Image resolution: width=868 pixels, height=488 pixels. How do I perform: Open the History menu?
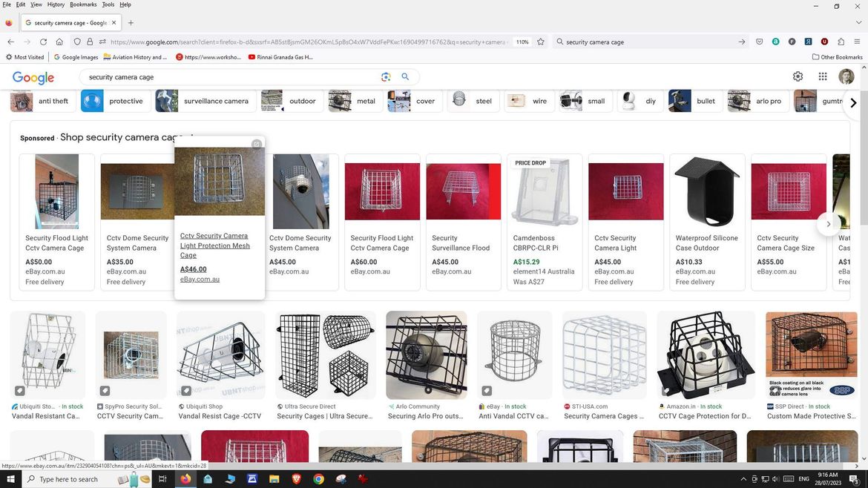(56, 4)
